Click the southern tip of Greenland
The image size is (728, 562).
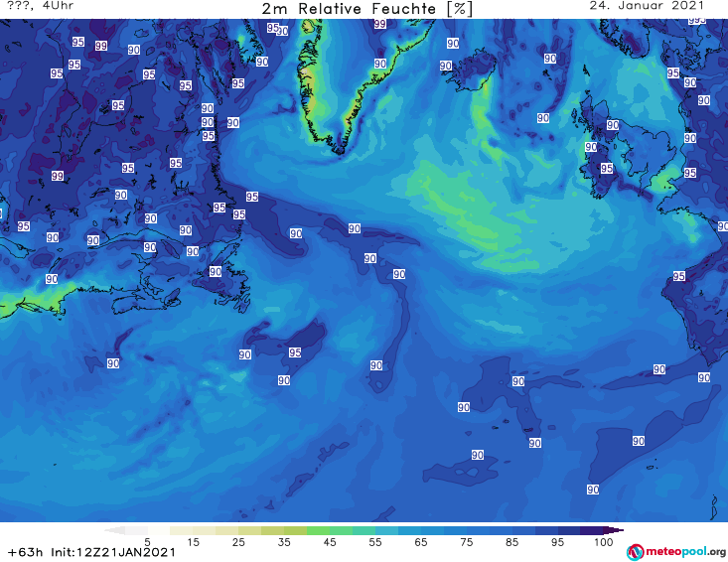pos(340,148)
